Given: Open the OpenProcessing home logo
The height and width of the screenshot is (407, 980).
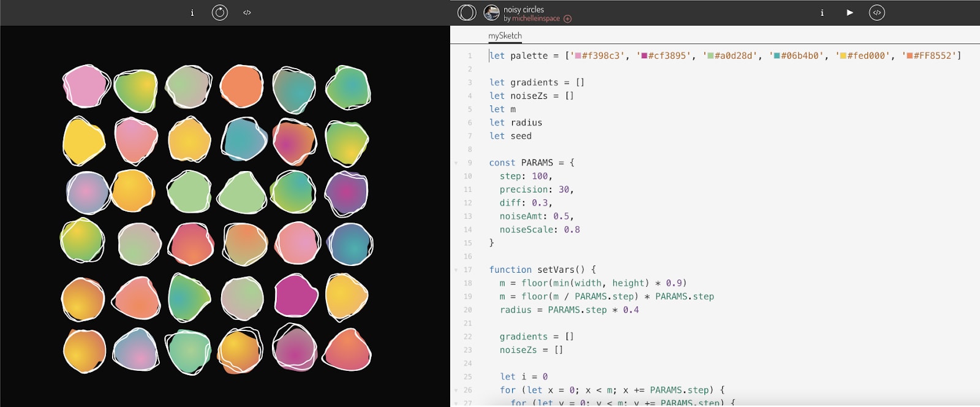Looking at the screenshot, I should tap(467, 13).
